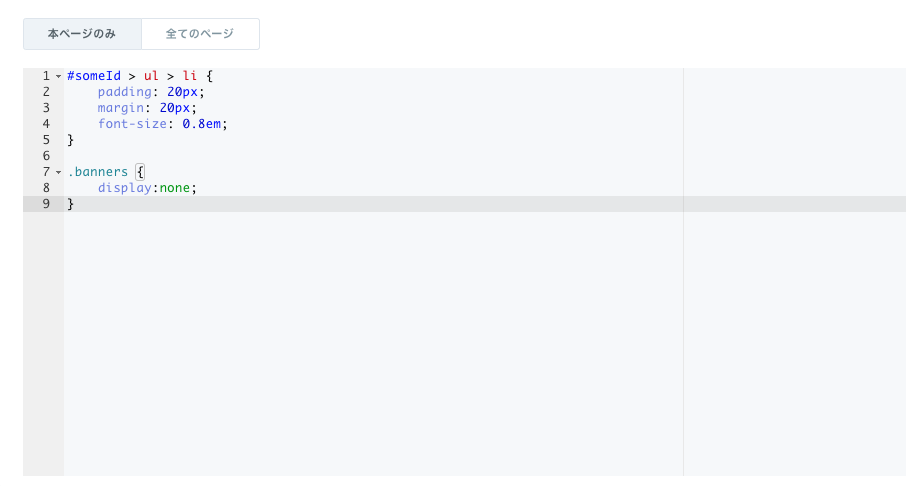This screenshot has height=486, width=921.
Task: Click line number 9 in the gutter
Action: (x=46, y=204)
